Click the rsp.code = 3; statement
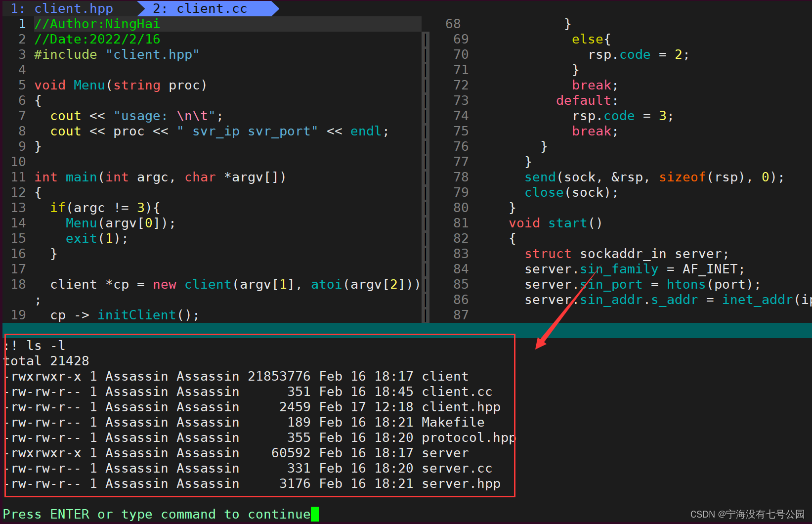Viewport: 812px width, 524px height. coord(623,116)
